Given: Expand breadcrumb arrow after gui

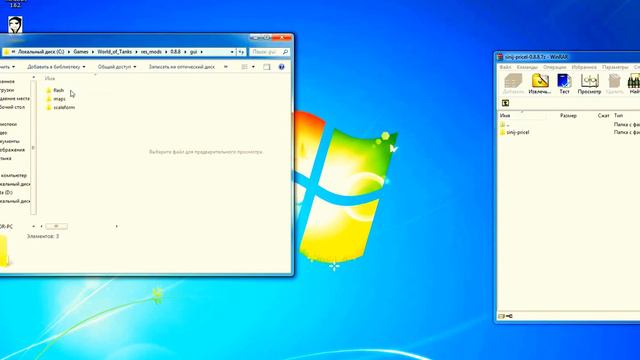Looking at the screenshot, I should point(201,52).
